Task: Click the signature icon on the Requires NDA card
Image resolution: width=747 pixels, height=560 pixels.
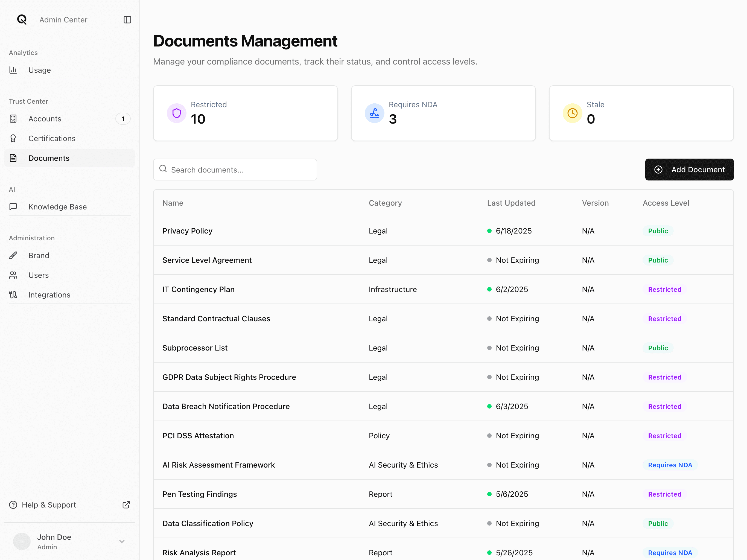Action: click(x=374, y=113)
